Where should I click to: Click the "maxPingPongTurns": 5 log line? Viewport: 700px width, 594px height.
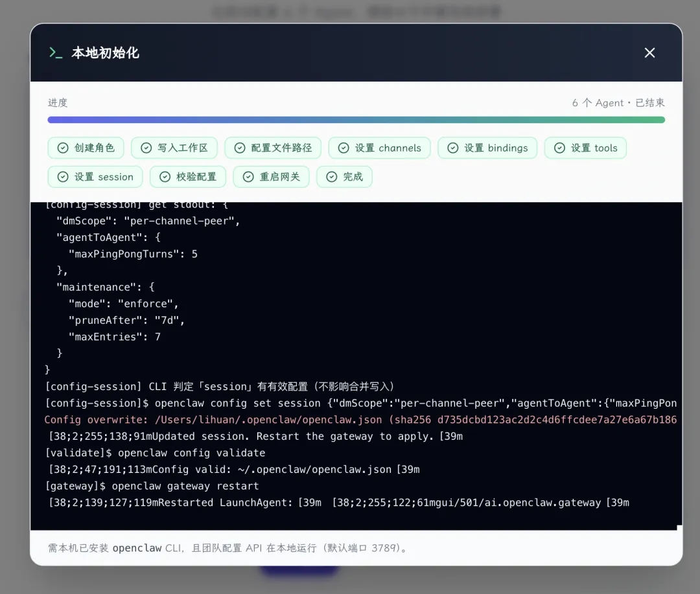click(x=133, y=254)
